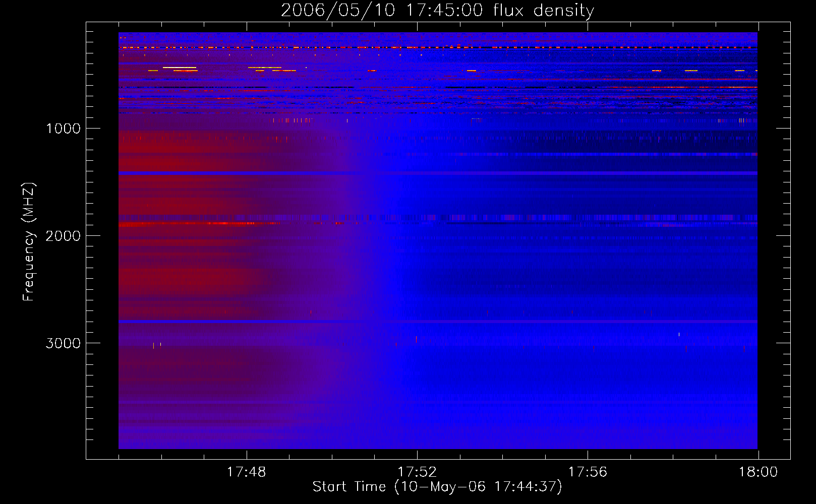Click the 3000 frequency tick label
Screen dimensions: 816x504
click(x=63, y=343)
